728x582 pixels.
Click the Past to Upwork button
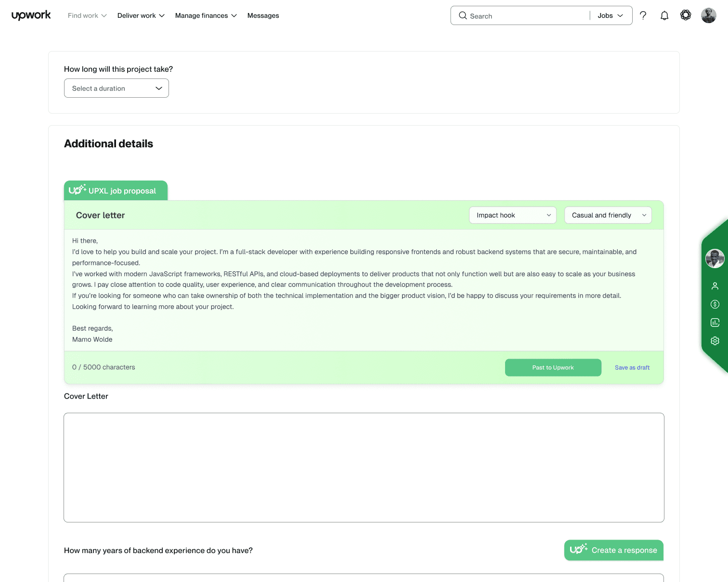pyautogui.click(x=553, y=367)
